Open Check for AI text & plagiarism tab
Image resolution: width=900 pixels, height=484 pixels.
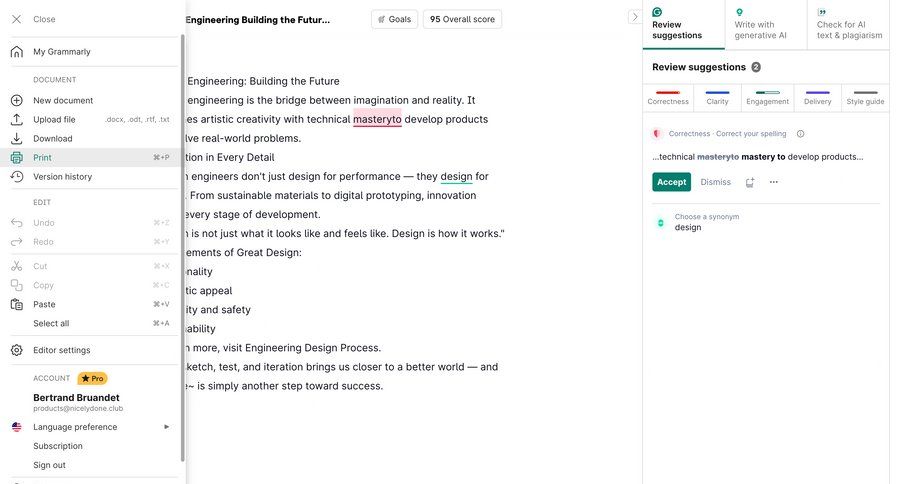(x=848, y=24)
